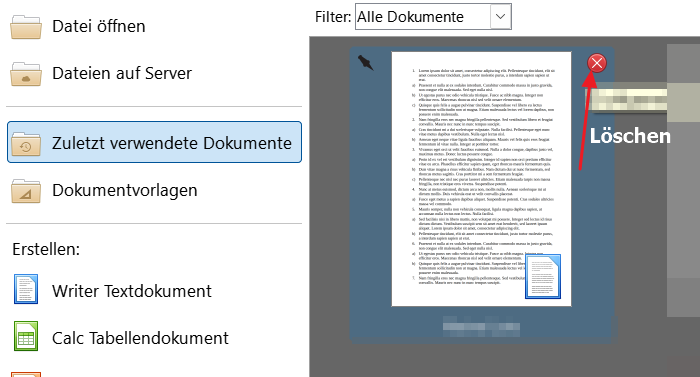Open the recent document page thumbnail
700x377 pixels.
pos(481,179)
